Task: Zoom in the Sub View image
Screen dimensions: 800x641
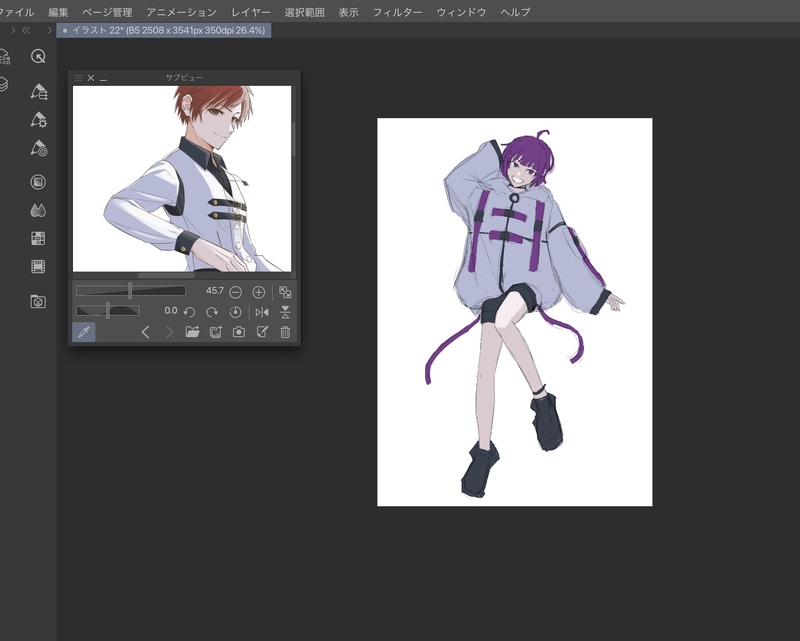Action: click(x=259, y=292)
